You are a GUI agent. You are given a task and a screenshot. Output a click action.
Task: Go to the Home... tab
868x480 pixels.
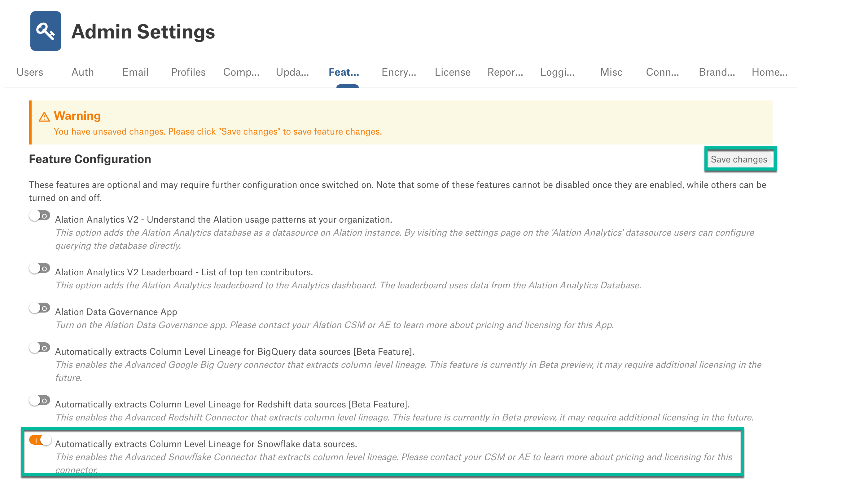pyautogui.click(x=770, y=72)
